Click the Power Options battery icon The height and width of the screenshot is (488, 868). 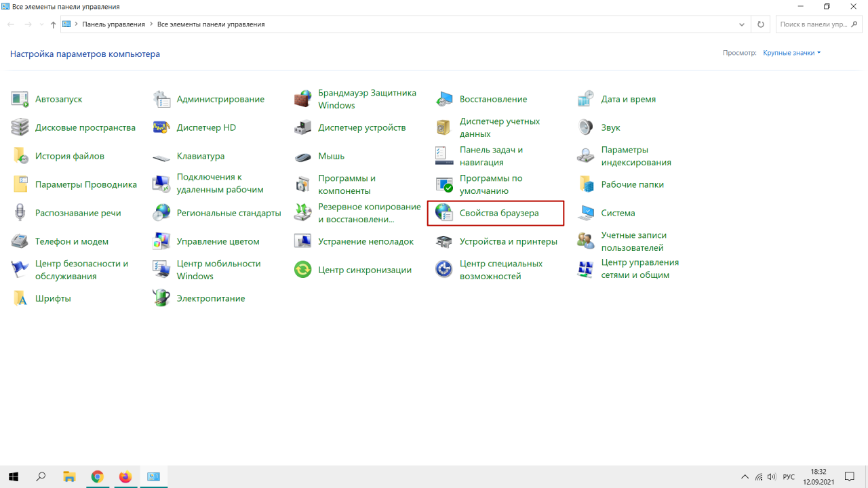coord(161,298)
